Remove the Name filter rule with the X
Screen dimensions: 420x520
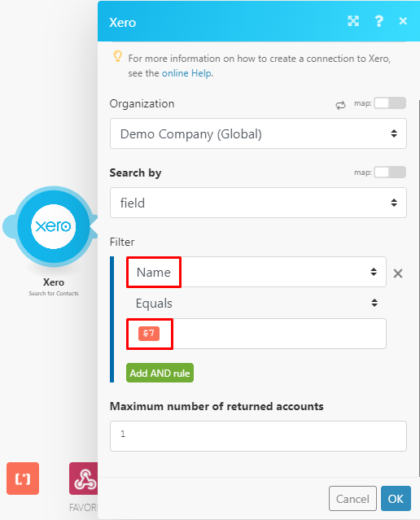click(398, 273)
